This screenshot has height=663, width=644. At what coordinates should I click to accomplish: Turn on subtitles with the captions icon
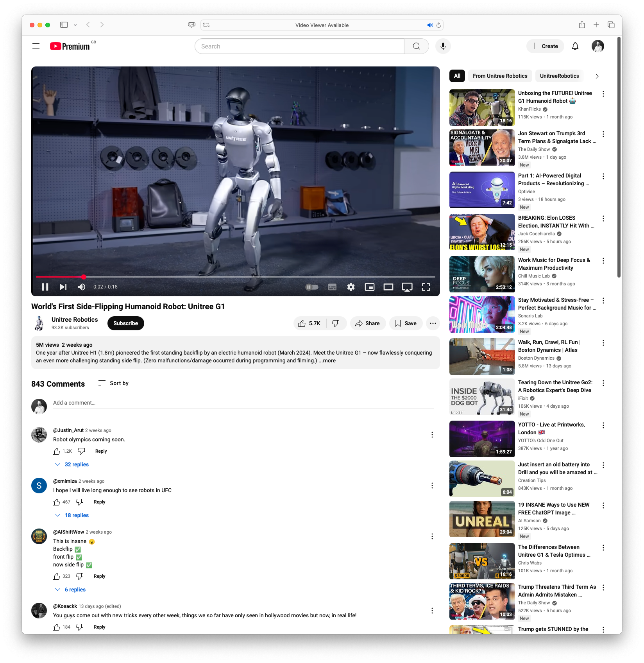pos(332,287)
